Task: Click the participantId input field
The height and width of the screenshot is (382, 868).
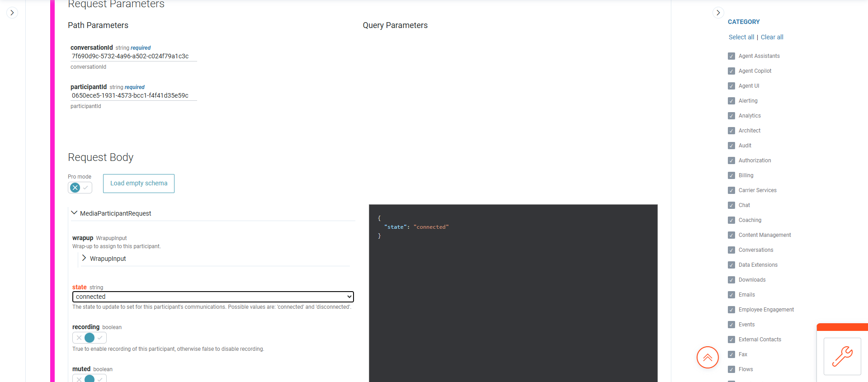Action: coord(133,95)
